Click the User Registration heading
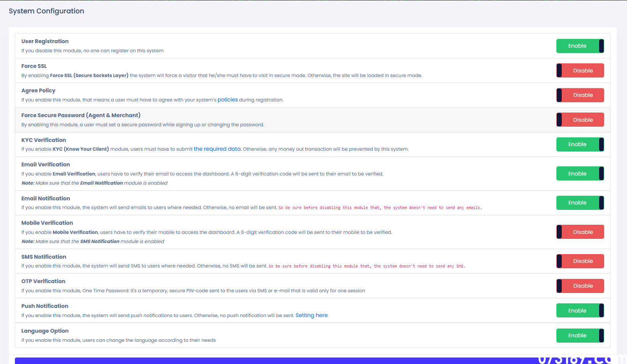Image resolution: width=627 pixels, height=364 pixels. point(45,41)
